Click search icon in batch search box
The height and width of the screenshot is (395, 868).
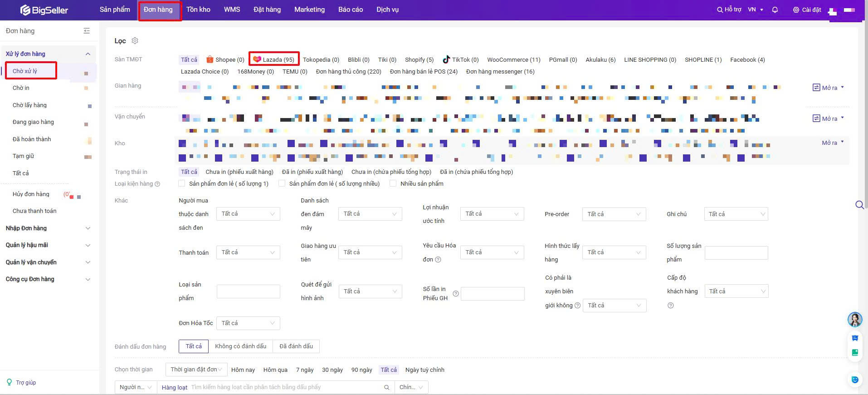click(386, 387)
